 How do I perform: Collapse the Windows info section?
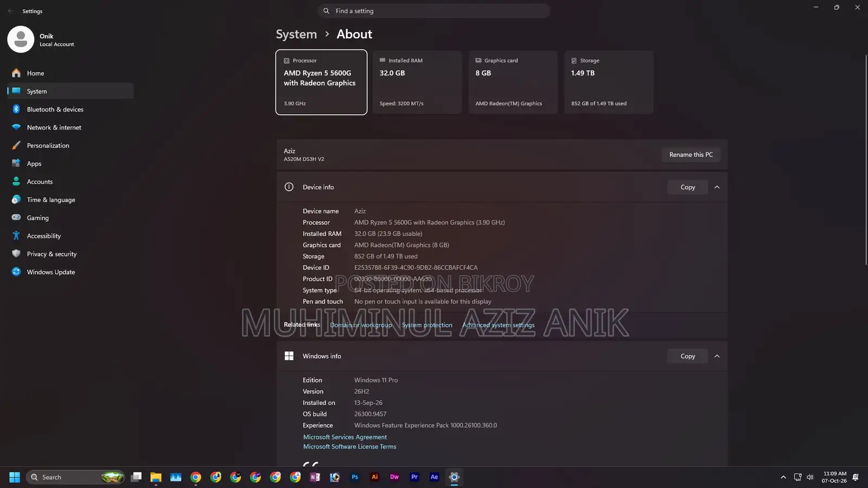[x=717, y=356]
